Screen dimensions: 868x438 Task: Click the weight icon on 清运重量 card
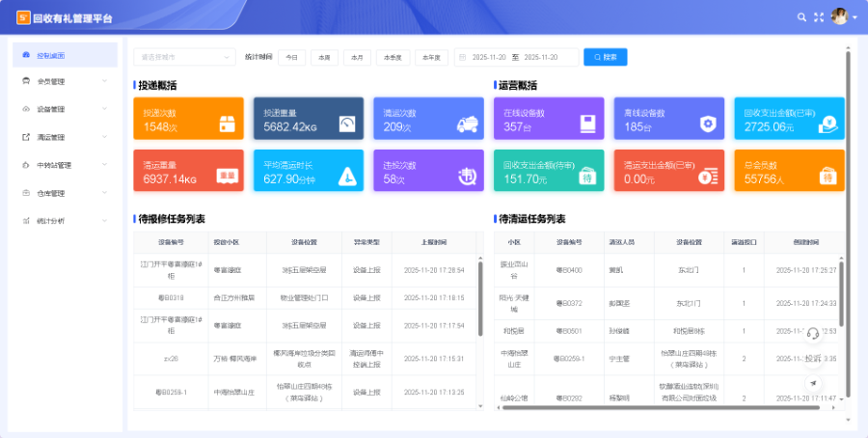point(228,177)
